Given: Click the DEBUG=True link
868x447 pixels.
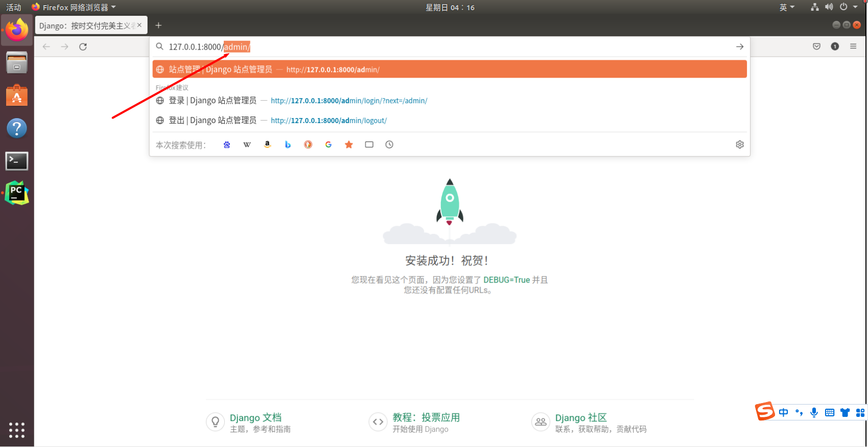Looking at the screenshot, I should tap(507, 280).
